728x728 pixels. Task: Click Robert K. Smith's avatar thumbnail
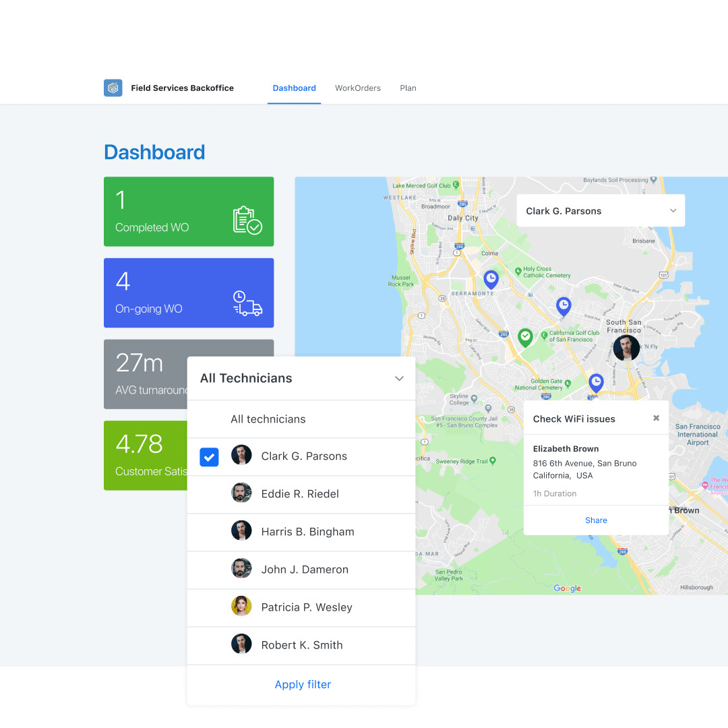[x=241, y=644]
